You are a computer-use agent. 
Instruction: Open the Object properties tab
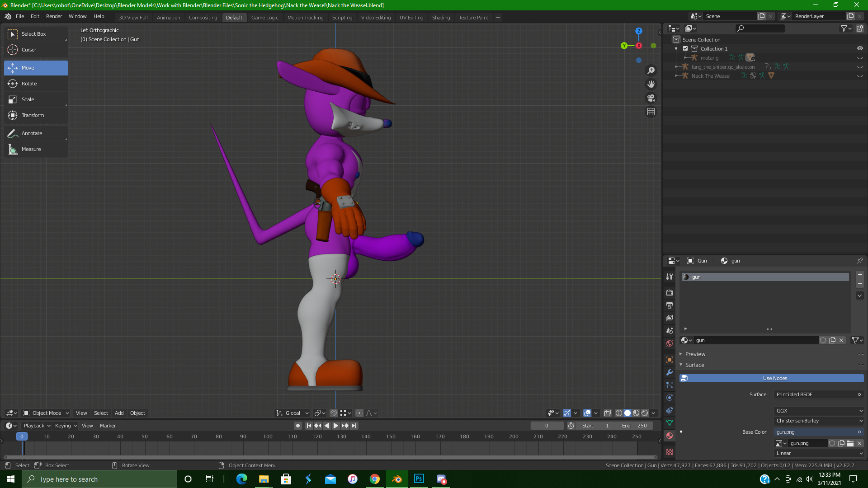670,360
